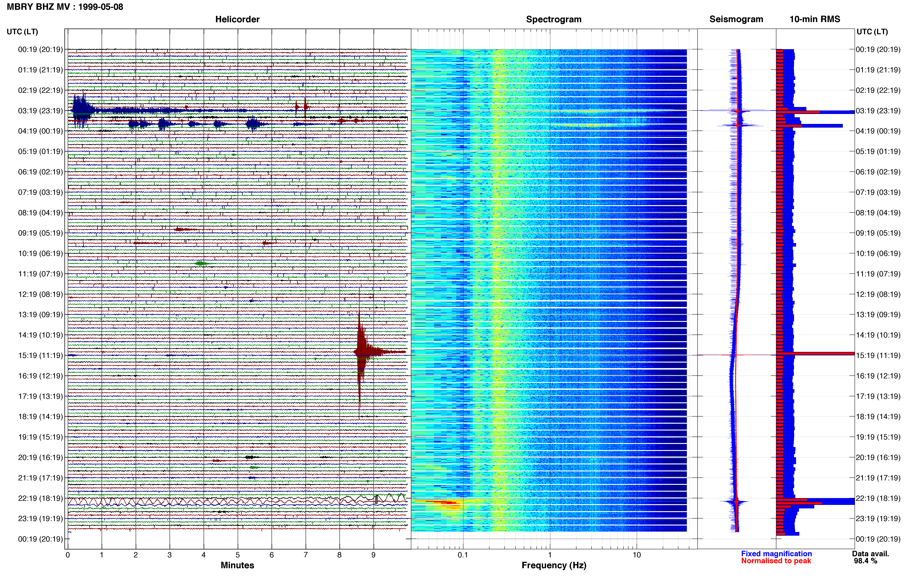Screen dimensions: 924x578
Task: Click helicorder time label "18:19 (14:19)"
Action: coord(41,417)
